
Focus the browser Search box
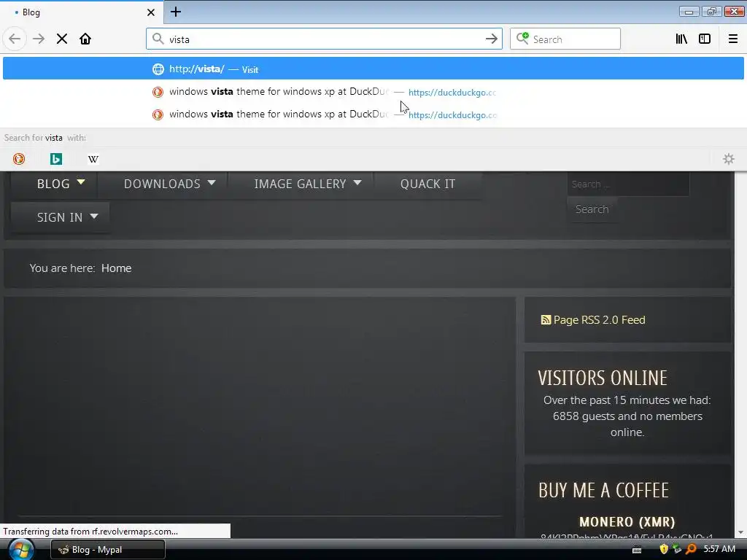[x=565, y=39]
